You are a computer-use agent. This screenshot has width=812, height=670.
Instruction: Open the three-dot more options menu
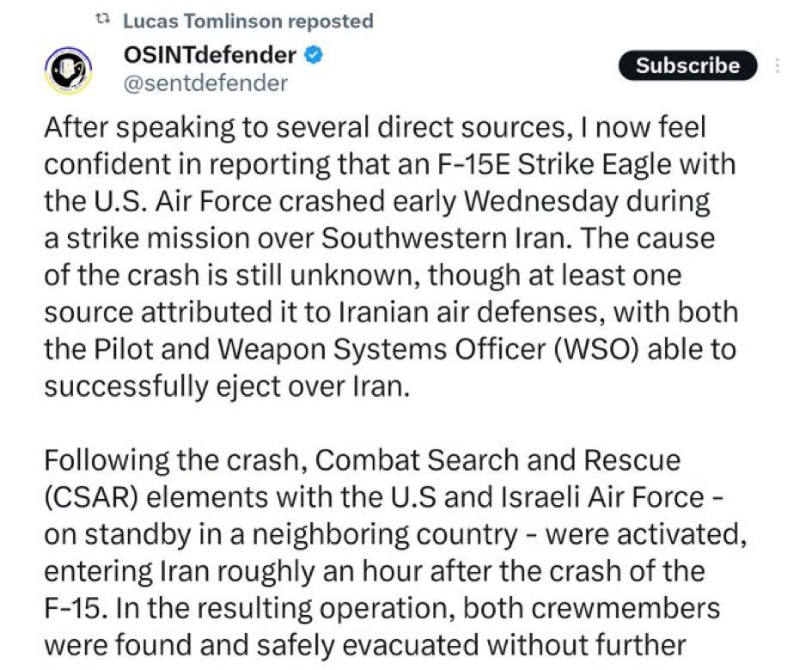click(778, 66)
